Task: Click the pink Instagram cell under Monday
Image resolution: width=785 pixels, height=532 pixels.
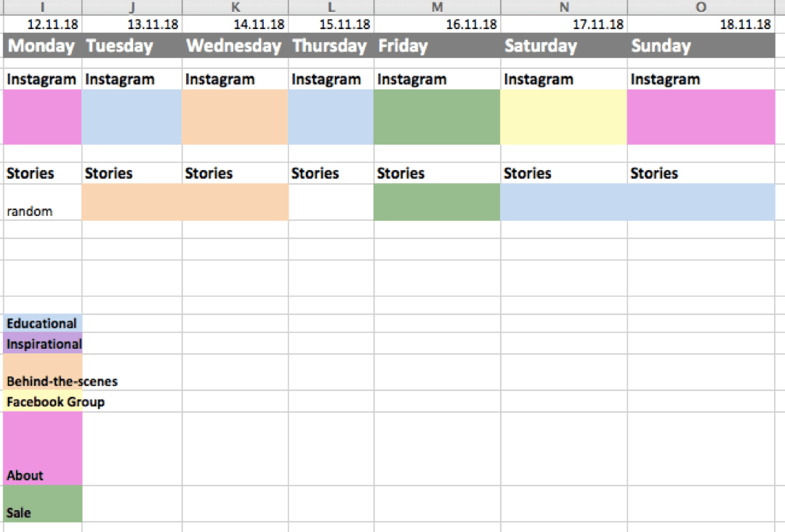Action: click(x=43, y=117)
